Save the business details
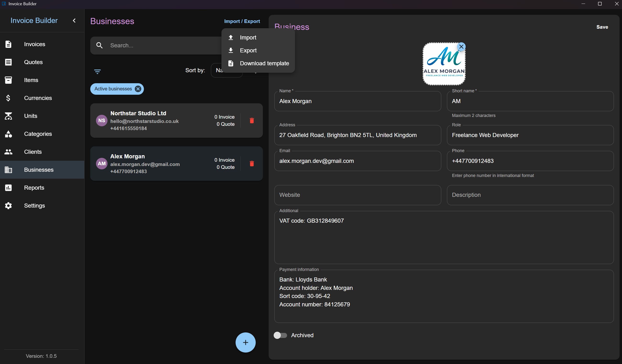622x364 pixels. pyautogui.click(x=602, y=27)
